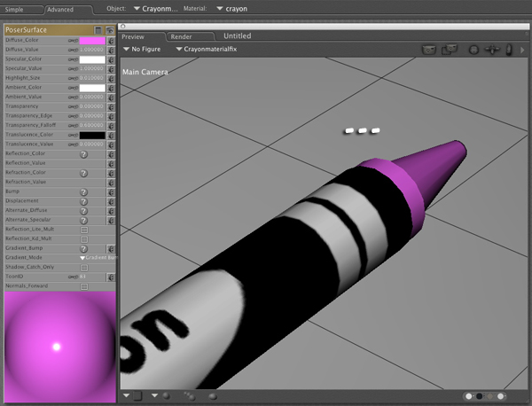Click the plug icon on the ToonID row
The width and height of the screenshot is (532, 406).
tap(111, 277)
